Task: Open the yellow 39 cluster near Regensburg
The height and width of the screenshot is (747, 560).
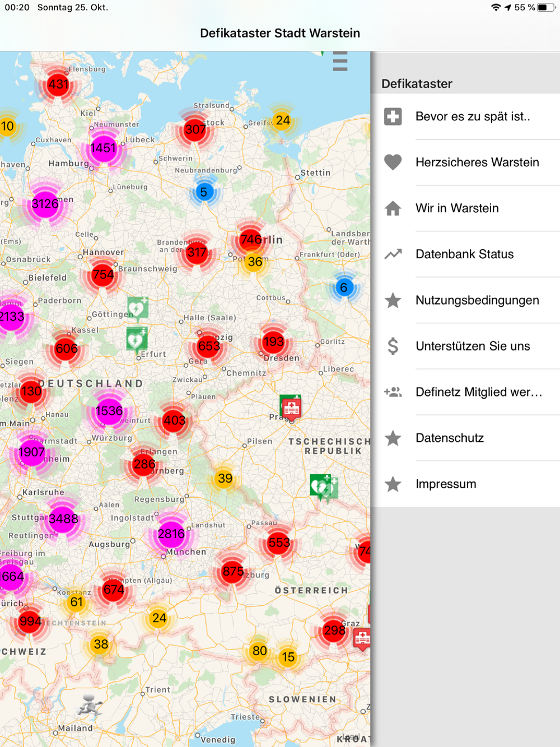Action: 225,479
